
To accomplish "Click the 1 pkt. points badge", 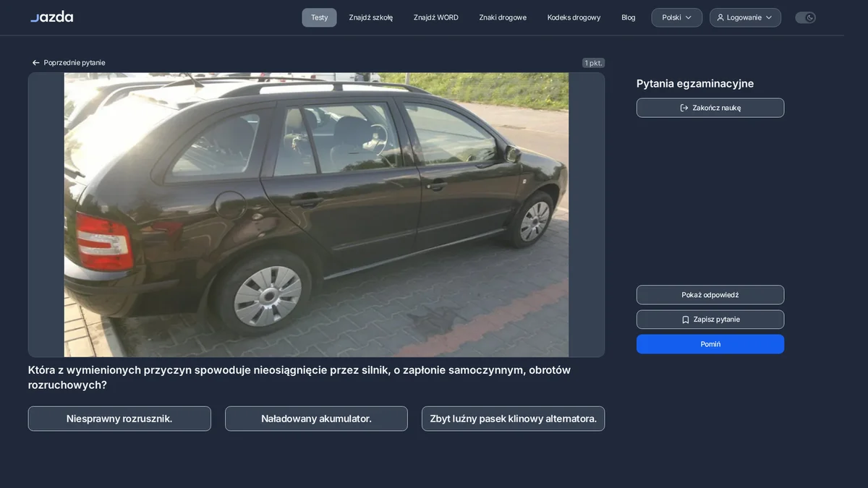I will [593, 63].
